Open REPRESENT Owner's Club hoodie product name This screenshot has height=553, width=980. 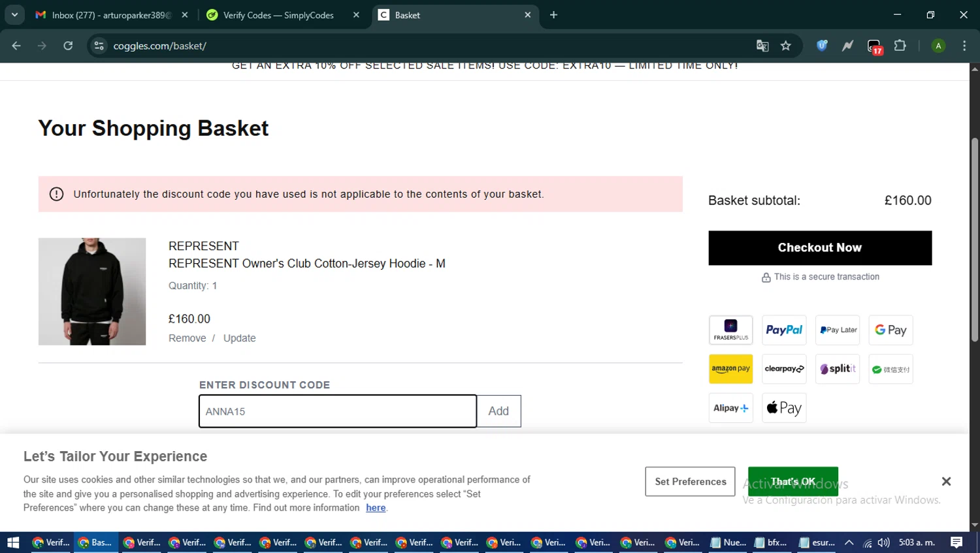coord(307,264)
